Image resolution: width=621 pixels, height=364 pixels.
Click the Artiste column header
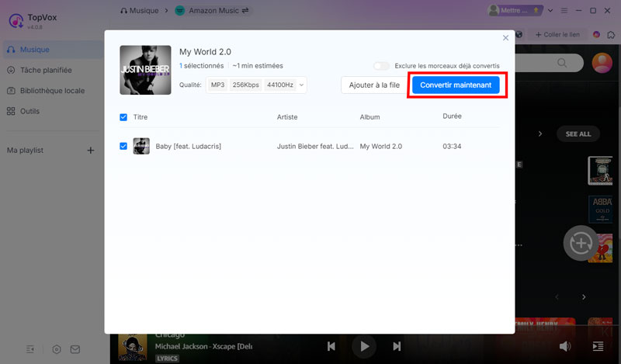coord(287,117)
